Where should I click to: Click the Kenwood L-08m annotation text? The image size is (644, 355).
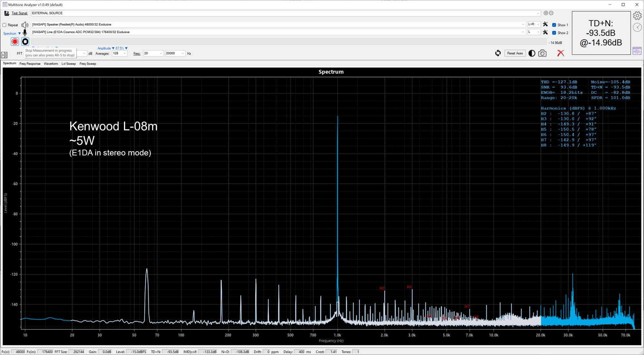pyautogui.click(x=113, y=126)
